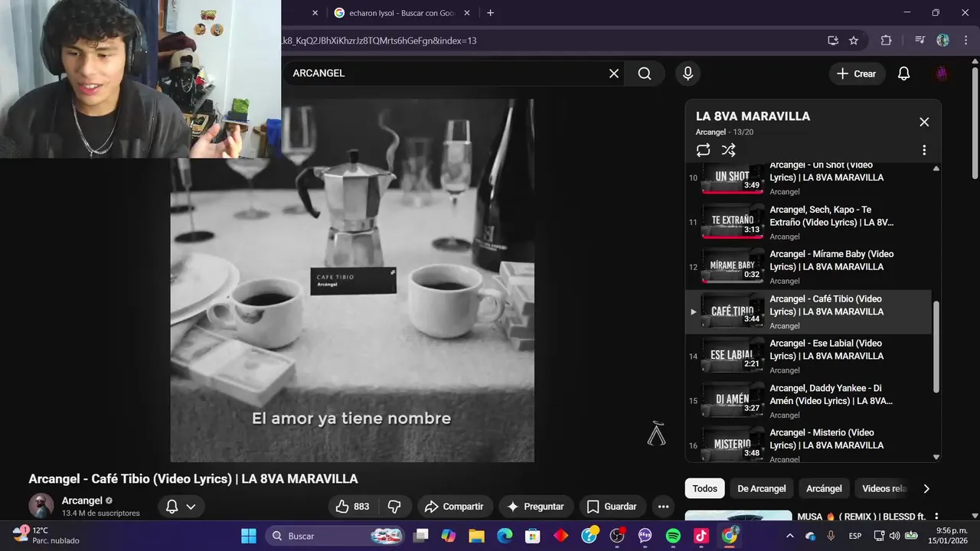
Task: Select Te Extraño playlist video title
Action: point(832,216)
